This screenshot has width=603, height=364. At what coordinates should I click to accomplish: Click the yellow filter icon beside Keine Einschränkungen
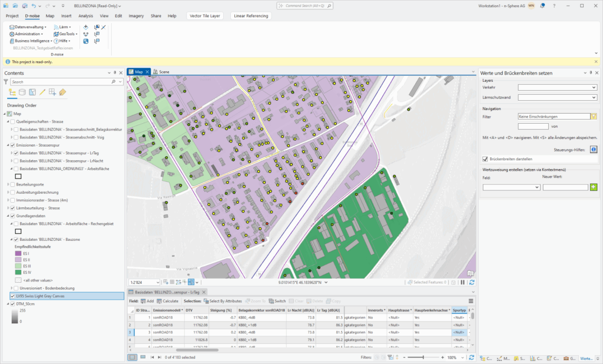(x=594, y=117)
